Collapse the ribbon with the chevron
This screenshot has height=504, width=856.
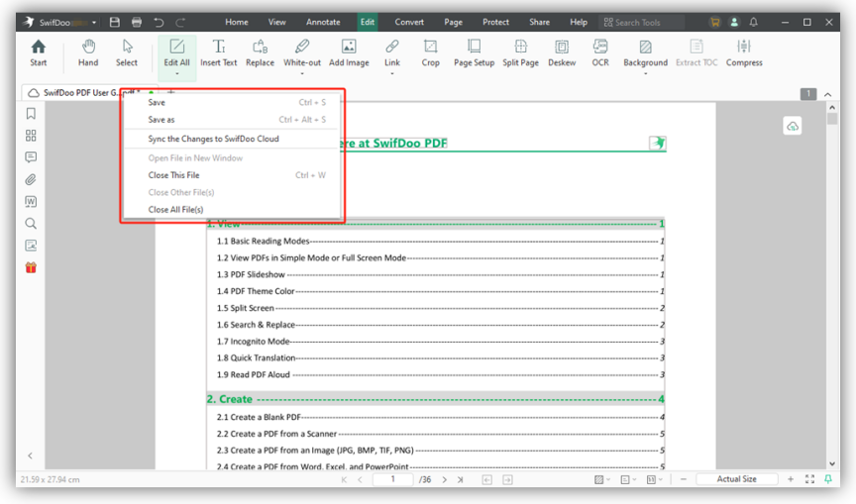point(828,94)
